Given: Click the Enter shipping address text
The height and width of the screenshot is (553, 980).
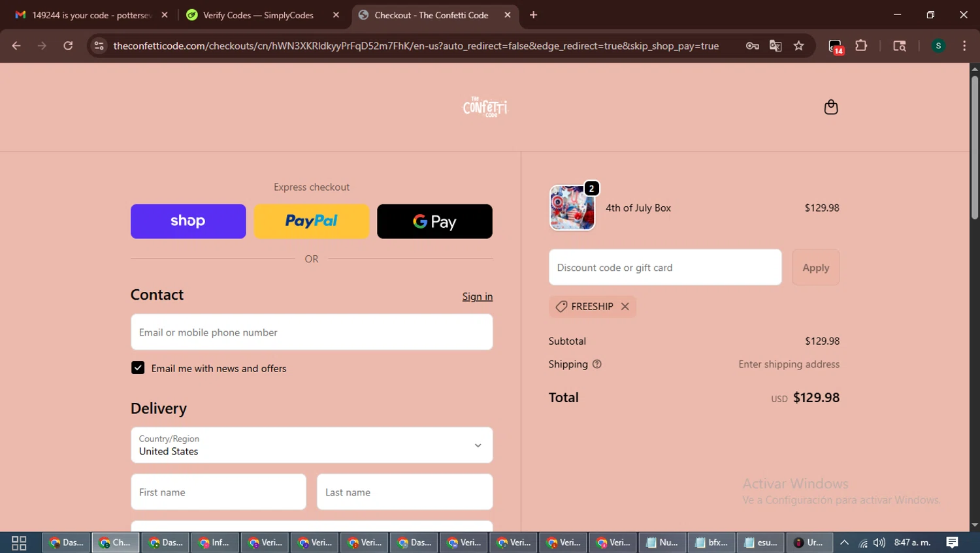Looking at the screenshot, I should tap(789, 364).
